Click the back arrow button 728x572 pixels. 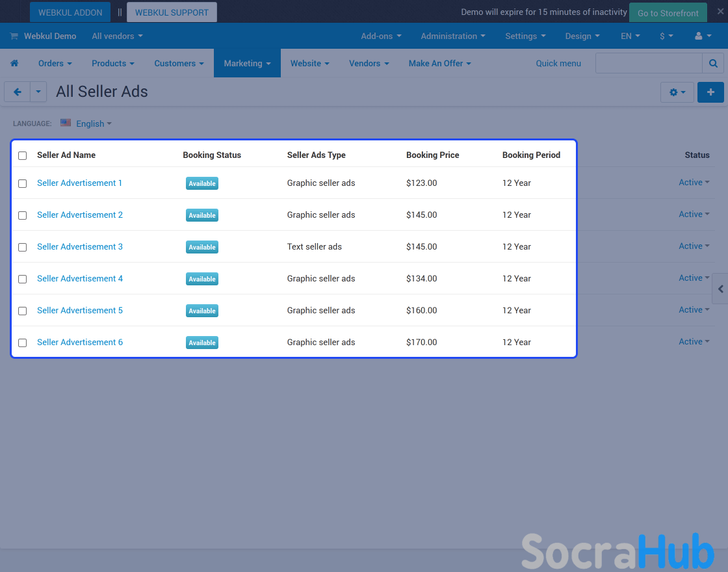(x=18, y=92)
